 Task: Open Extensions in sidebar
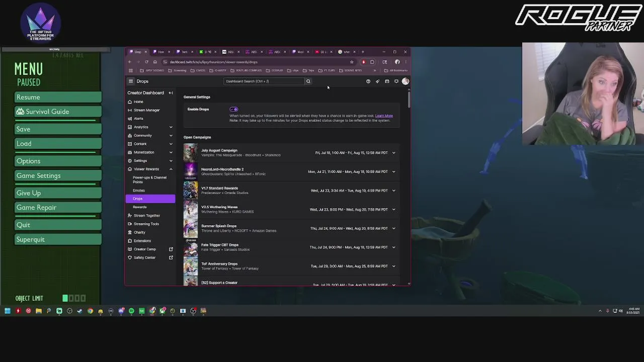[150, 241]
